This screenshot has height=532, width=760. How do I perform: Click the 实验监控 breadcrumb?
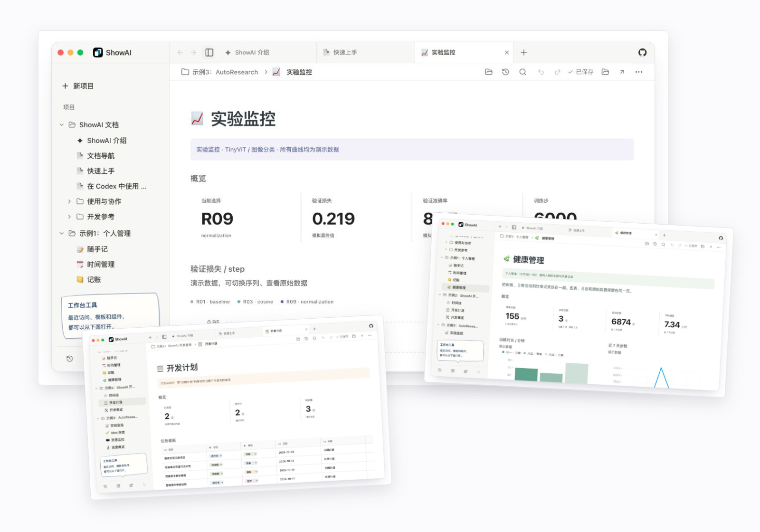tap(292, 72)
